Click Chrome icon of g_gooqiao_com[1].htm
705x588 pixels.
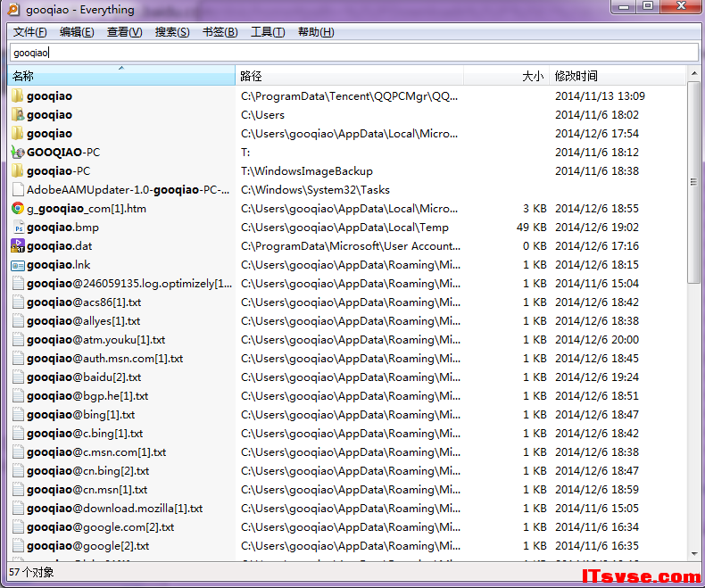tap(18, 209)
